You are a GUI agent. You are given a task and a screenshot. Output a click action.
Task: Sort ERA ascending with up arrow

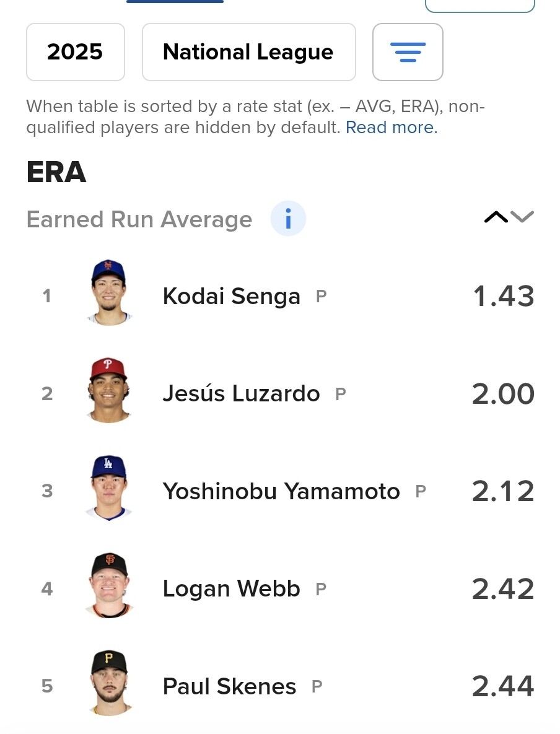[x=496, y=217]
